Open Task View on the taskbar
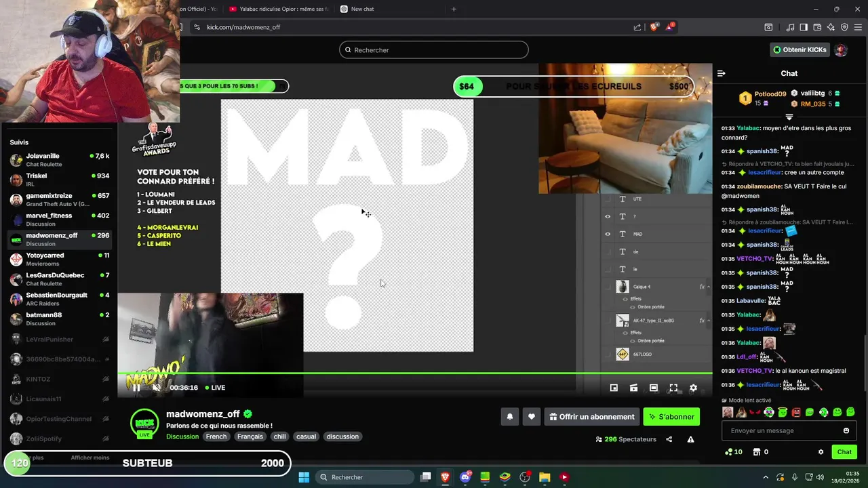The height and width of the screenshot is (488, 868). [x=426, y=477]
